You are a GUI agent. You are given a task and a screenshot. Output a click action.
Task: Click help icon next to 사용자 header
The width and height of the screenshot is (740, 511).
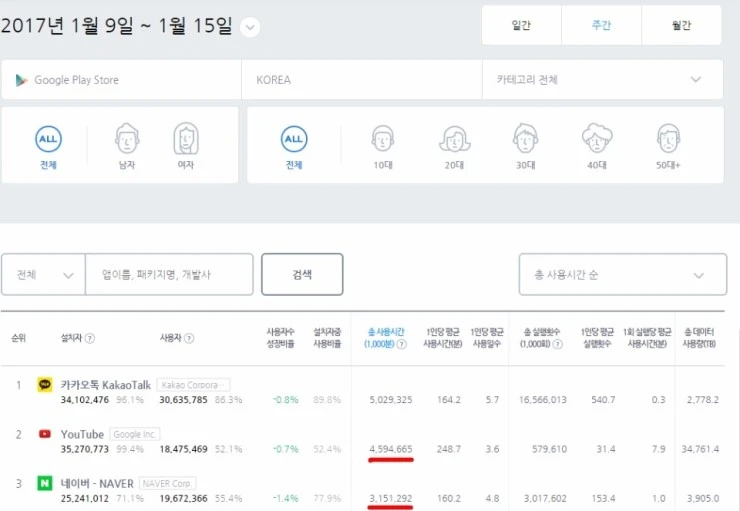[189, 338]
